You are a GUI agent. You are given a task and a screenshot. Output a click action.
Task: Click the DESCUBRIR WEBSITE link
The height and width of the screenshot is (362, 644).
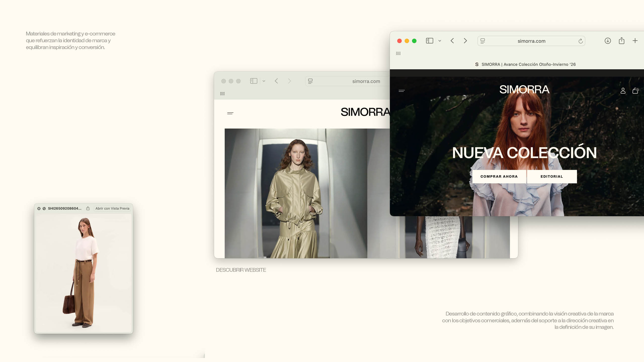241,270
